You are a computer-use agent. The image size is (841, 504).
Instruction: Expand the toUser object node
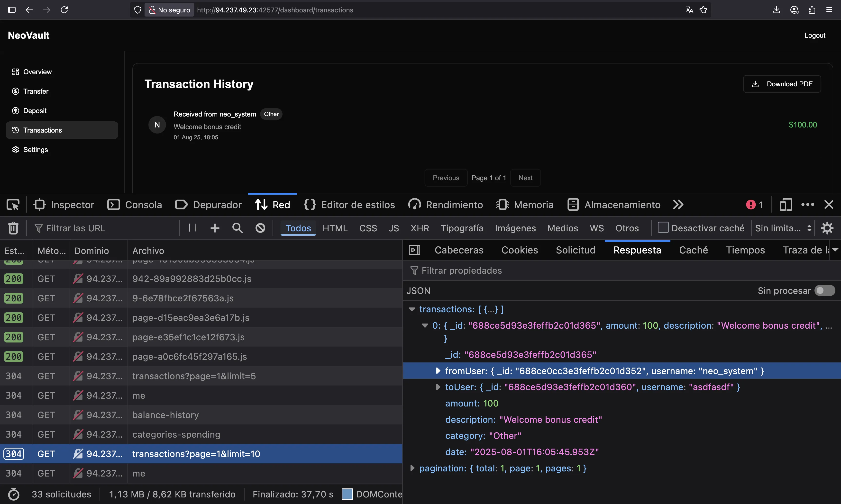pos(438,387)
